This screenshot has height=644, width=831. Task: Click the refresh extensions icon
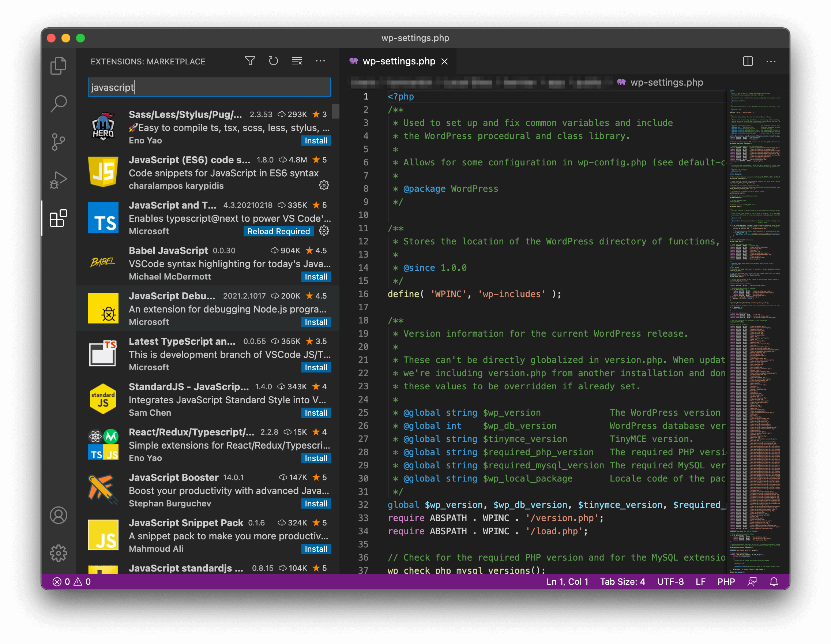point(273,61)
